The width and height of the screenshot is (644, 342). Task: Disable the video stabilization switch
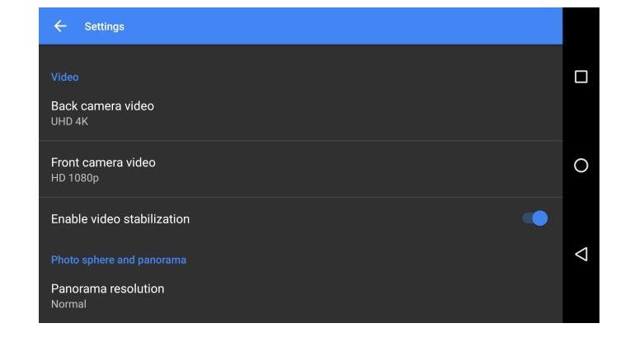pyautogui.click(x=535, y=218)
